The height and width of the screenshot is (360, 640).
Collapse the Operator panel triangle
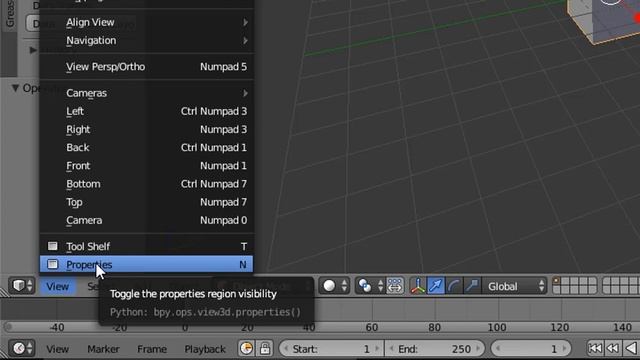[x=15, y=88]
